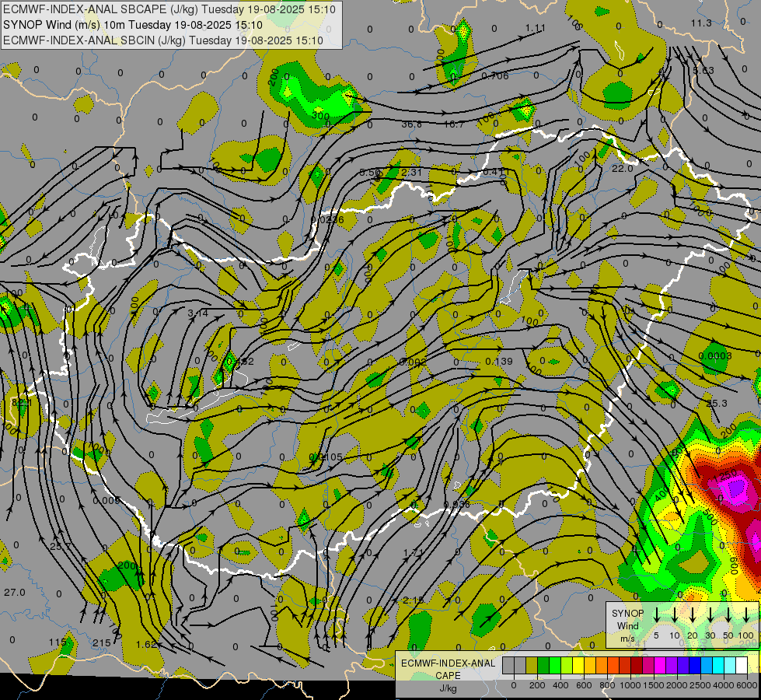This screenshot has height=700, width=761.
Task: Click the 2.31 value on the map
Action: click(411, 172)
